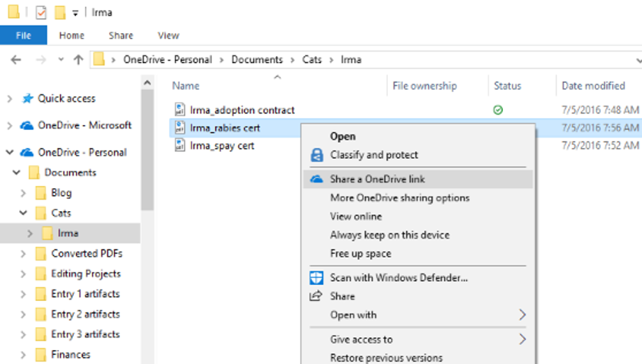642x364 pixels.
Task: Go back with the Back arrow
Action: (16, 60)
